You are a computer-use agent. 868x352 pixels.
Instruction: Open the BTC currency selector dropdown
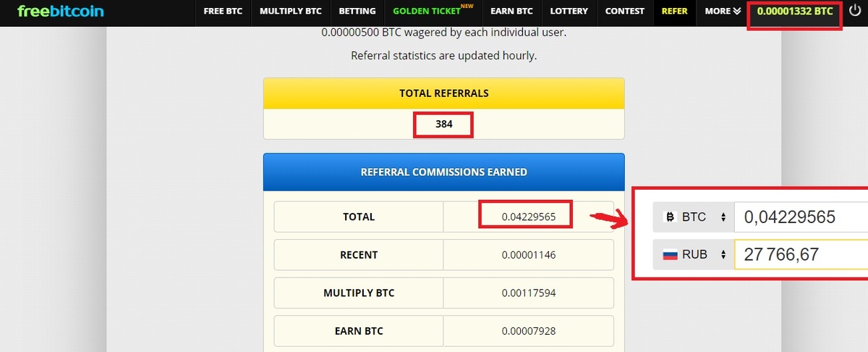pos(693,217)
